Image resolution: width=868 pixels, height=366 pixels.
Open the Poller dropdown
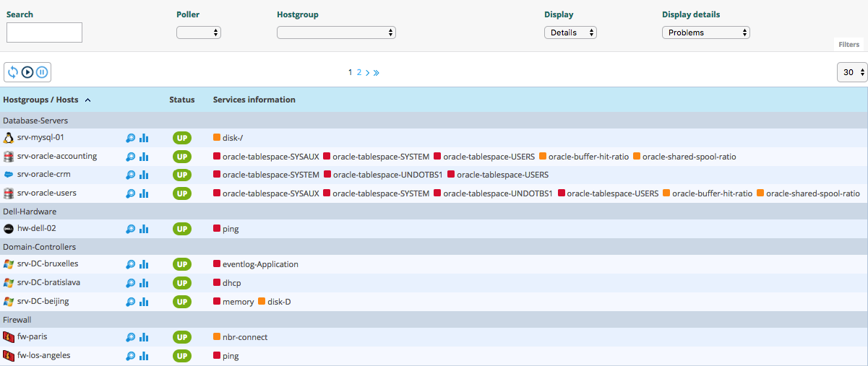pos(199,32)
